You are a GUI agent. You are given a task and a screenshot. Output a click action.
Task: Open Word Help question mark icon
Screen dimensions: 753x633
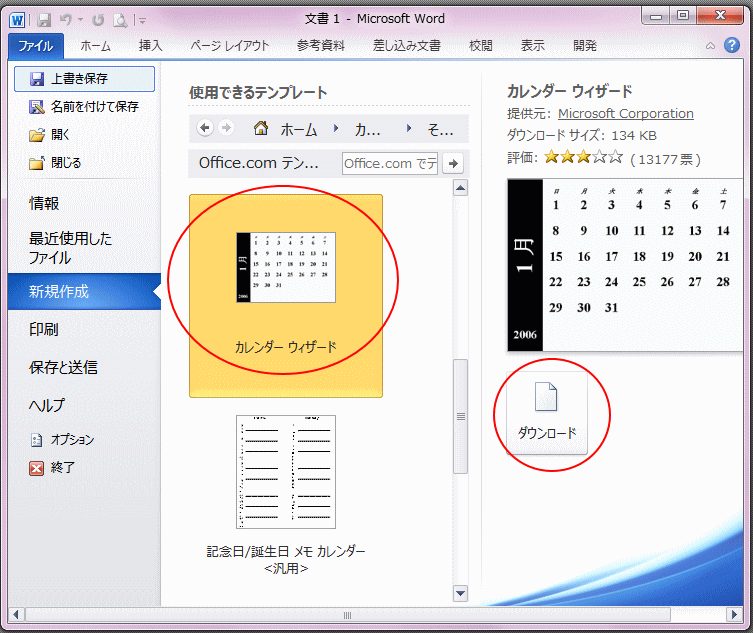(x=732, y=45)
